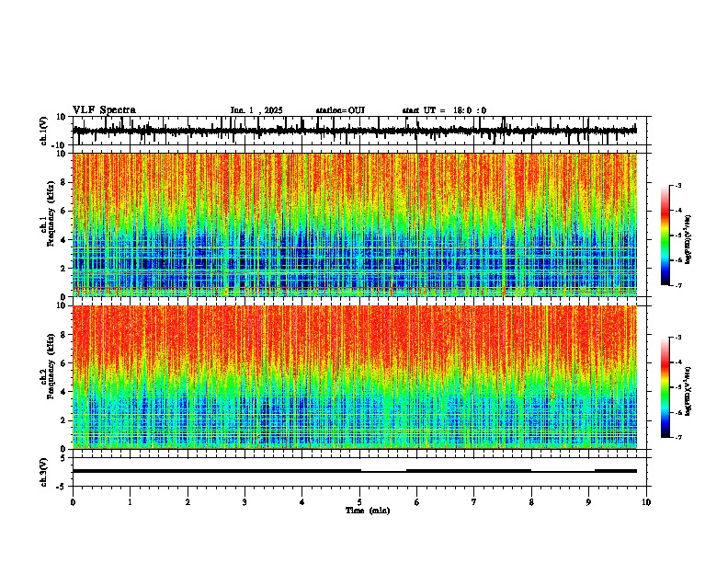Image resolution: width=728 pixels, height=563 pixels.
Task: Click the 7 tick label on Time axis
Action: point(474,502)
